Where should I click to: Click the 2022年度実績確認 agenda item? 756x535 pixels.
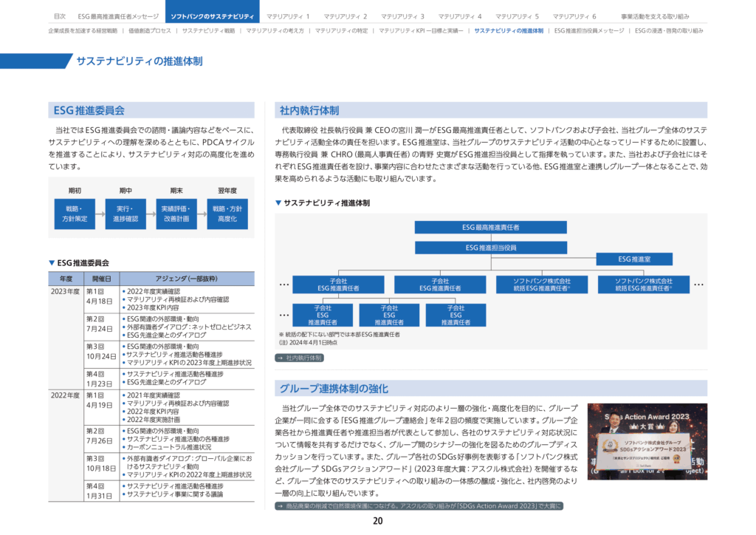(x=154, y=291)
